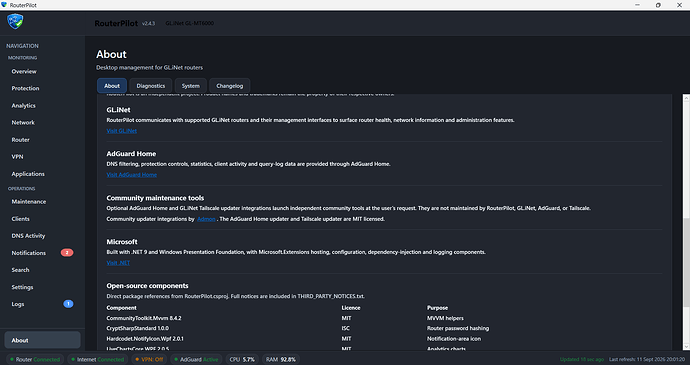The image size is (690, 365).
Task: Click the MVVM helpers purpose cell
Action: click(x=445, y=318)
